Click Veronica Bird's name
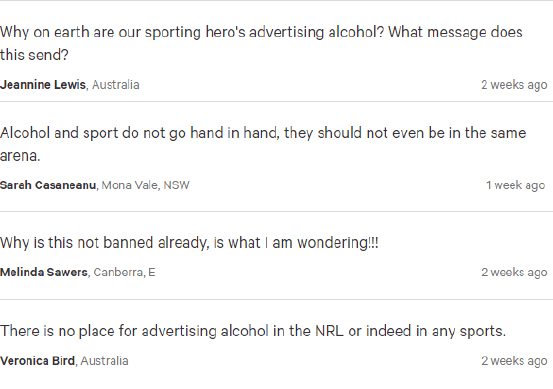The height and width of the screenshot is (389, 553). coord(37,361)
